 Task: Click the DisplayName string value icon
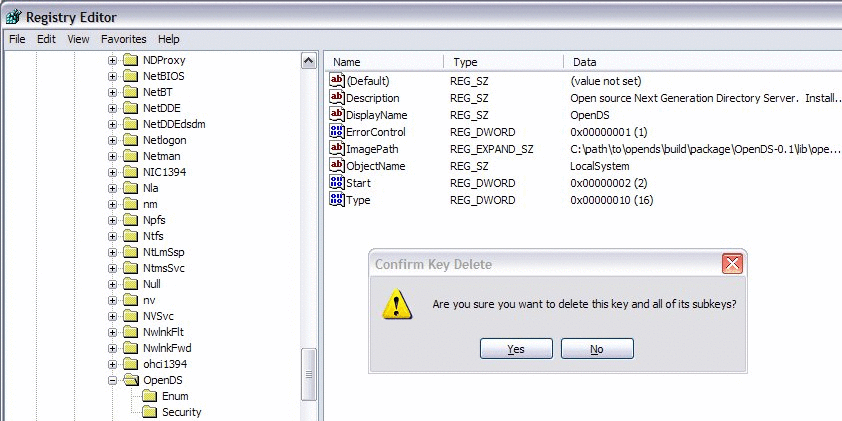(x=337, y=114)
